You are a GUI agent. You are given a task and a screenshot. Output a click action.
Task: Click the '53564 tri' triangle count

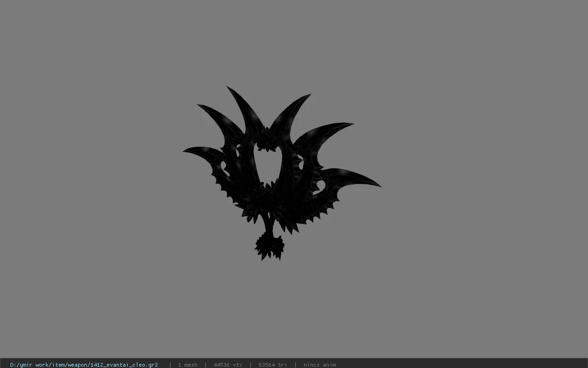pyautogui.click(x=272, y=365)
